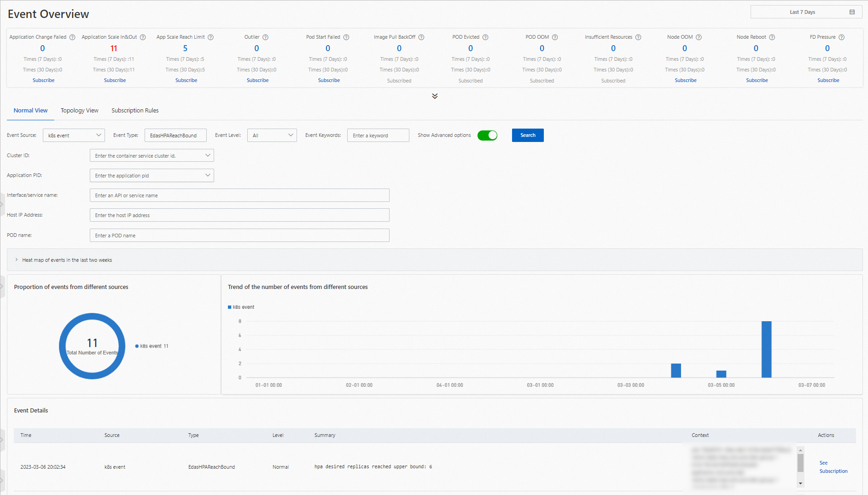The height and width of the screenshot is (495, 868).
Task: Click the k8s event legend marker in the pie chart
Action: 137,346
